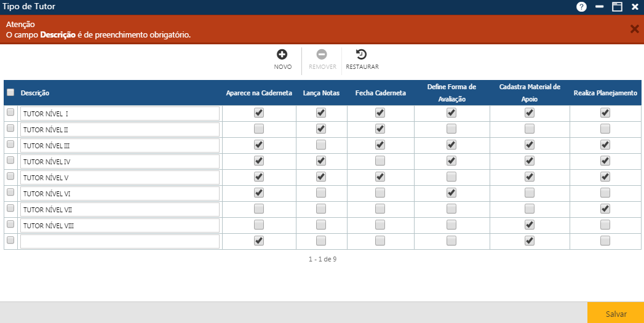644x323 pixels.
Task: Click the TUTOR NÍVEL V description field
Action: coord(120,177)
